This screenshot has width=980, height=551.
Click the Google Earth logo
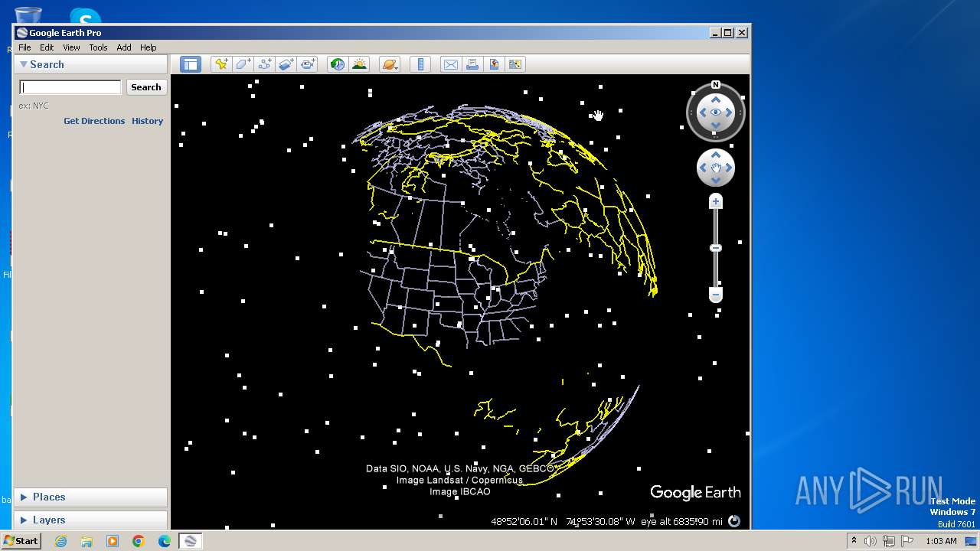click(695, 493)
